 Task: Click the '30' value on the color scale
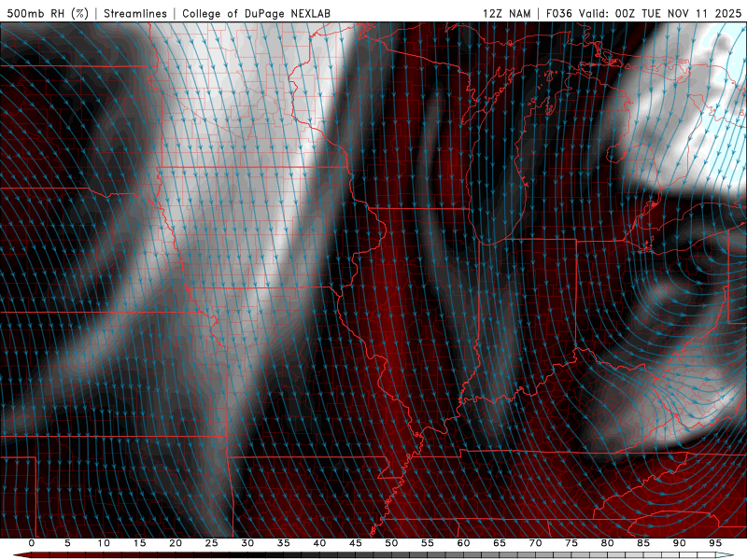click(x=247, y=543)
